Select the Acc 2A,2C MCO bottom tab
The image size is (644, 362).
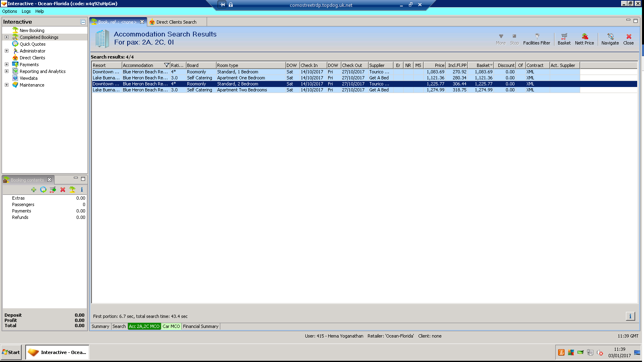[x=144, y=326]
